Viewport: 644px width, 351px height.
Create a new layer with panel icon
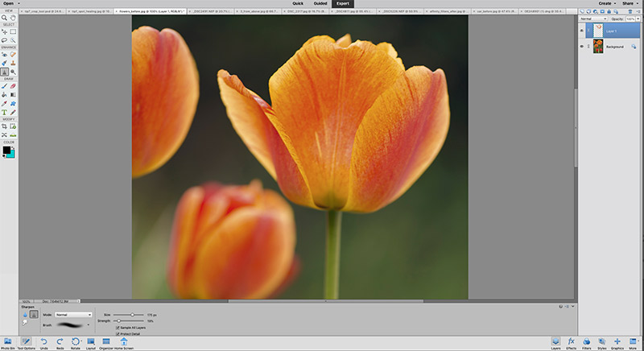(x=582, y=11)
